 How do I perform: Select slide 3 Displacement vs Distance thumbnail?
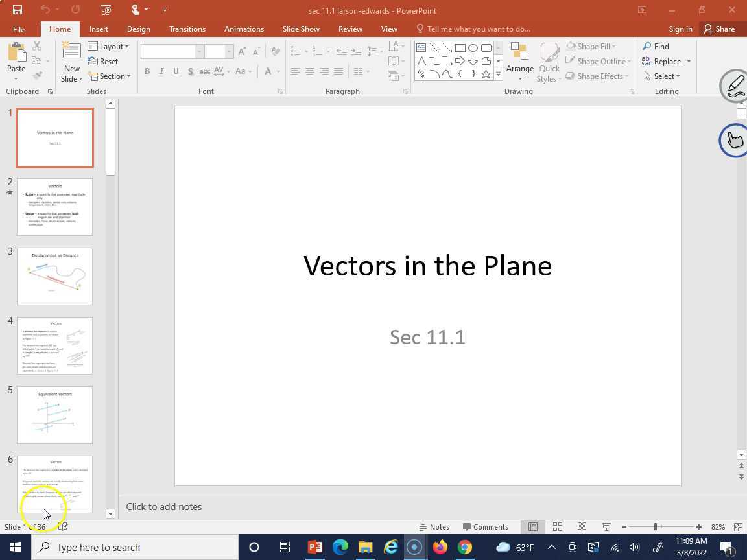(x=54, y=276)
